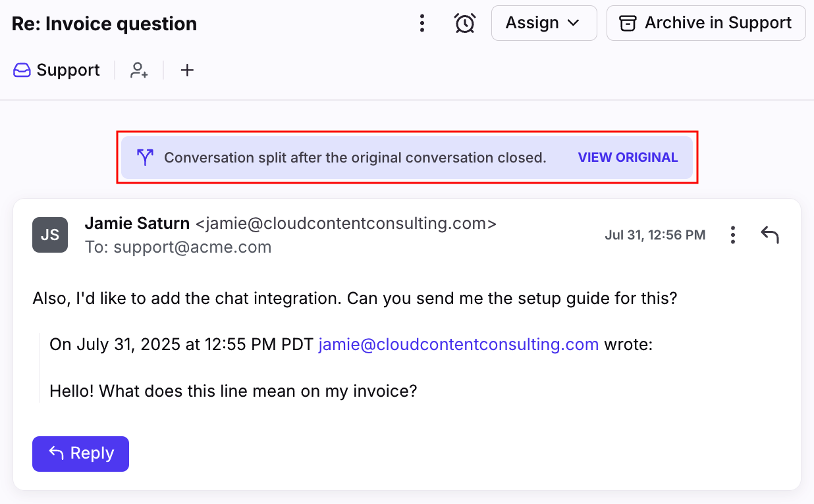This screenshot has height=504, width=814.
Task: Click sender address <jamie@cloudcontentconsulting.com> in header
Action: (346, 224)
